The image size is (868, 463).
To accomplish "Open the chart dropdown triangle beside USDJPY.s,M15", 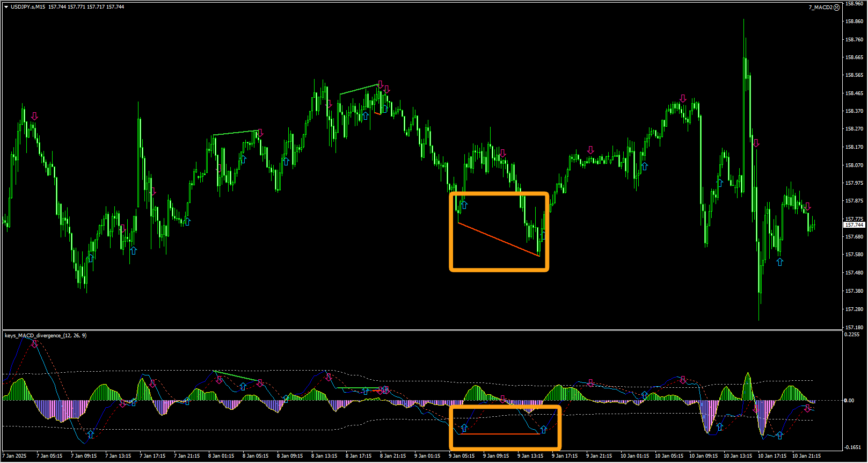I will 6,7.
